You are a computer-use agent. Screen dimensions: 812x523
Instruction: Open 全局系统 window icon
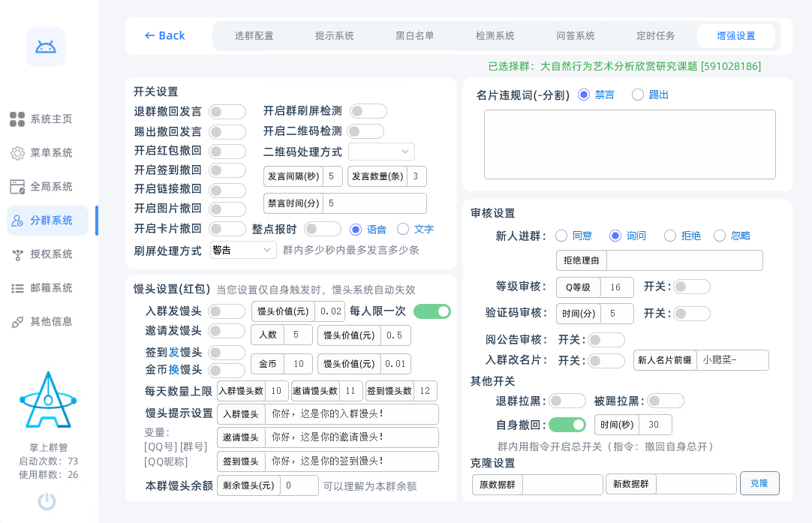coord(17,186)
